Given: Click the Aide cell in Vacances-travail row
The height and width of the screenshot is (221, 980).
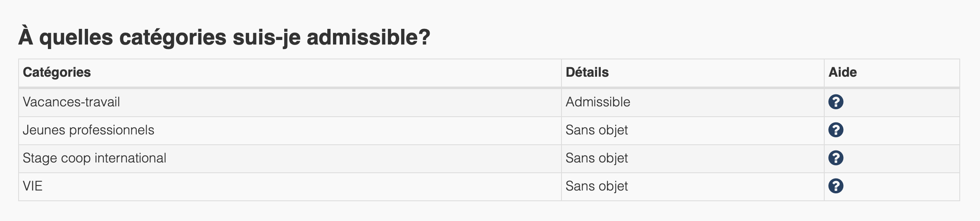Looking at the screenshot, I should (x=892, y=102).
